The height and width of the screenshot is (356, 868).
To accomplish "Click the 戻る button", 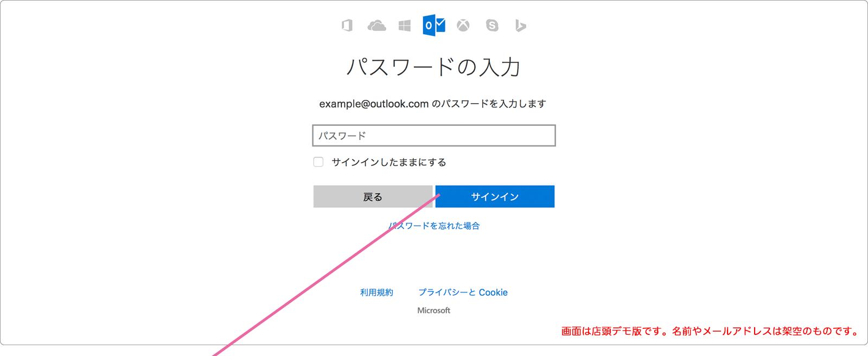I will (373, 196).
